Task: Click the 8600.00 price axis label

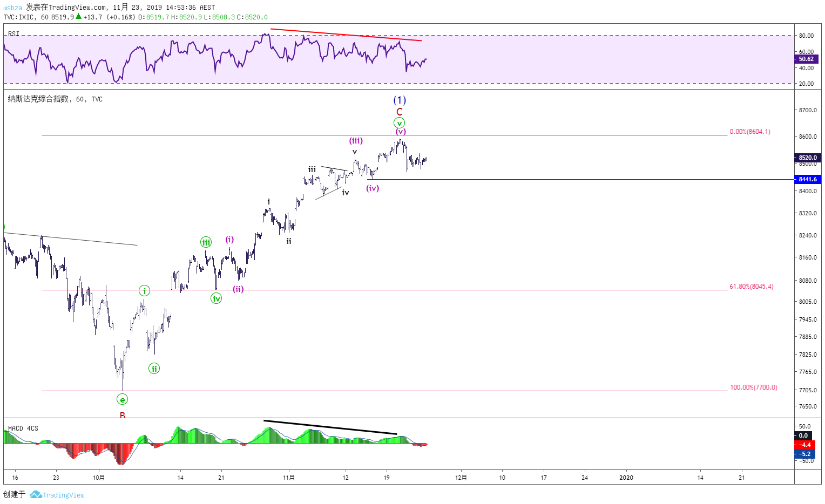Action: (x=808, y=137)
